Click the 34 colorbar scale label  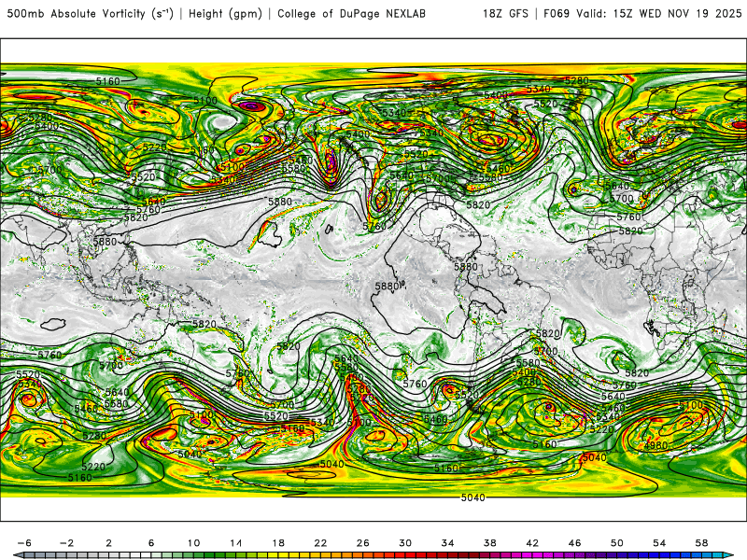[x=448, y=543]
